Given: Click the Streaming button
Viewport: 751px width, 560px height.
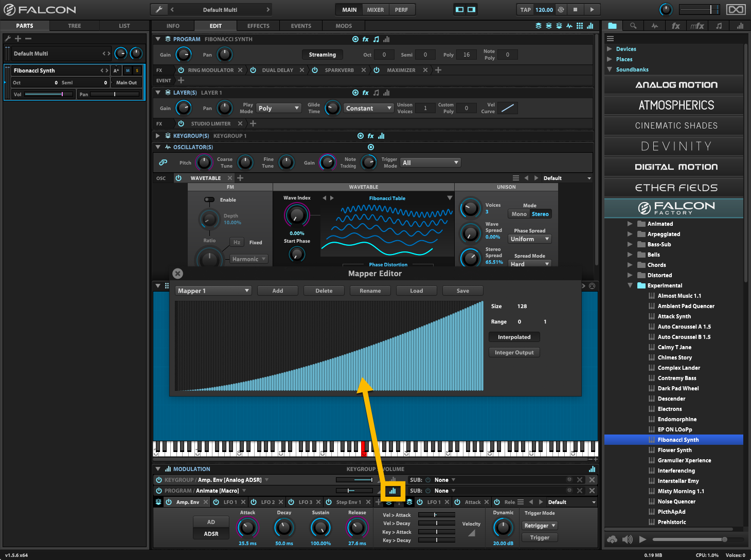Looking at the screenshot, I should coord(323,55).
